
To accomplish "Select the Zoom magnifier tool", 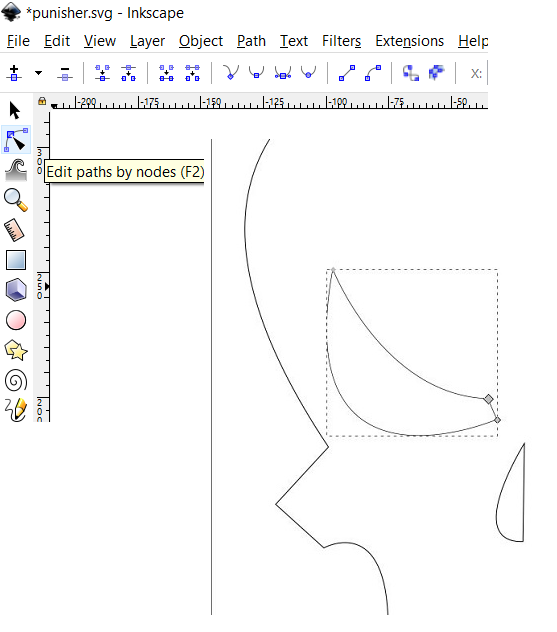I will pyautogui.click(x=16, y=200).
